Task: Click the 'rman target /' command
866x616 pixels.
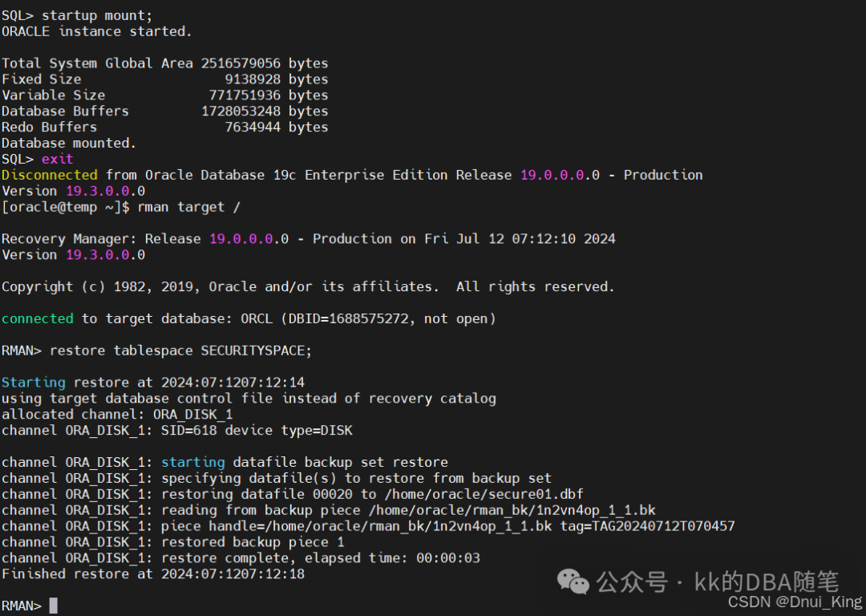Action: tap(188, 207)
